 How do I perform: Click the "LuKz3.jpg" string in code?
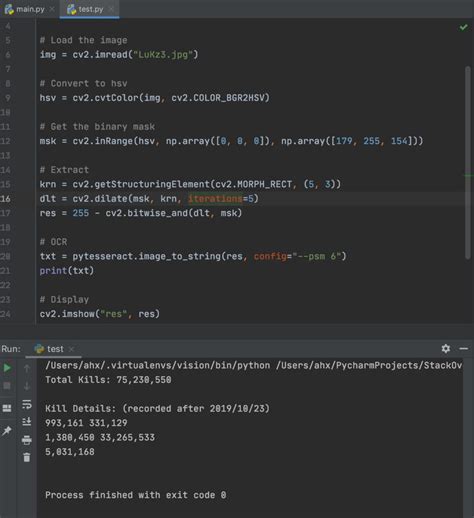coord(163,54)
